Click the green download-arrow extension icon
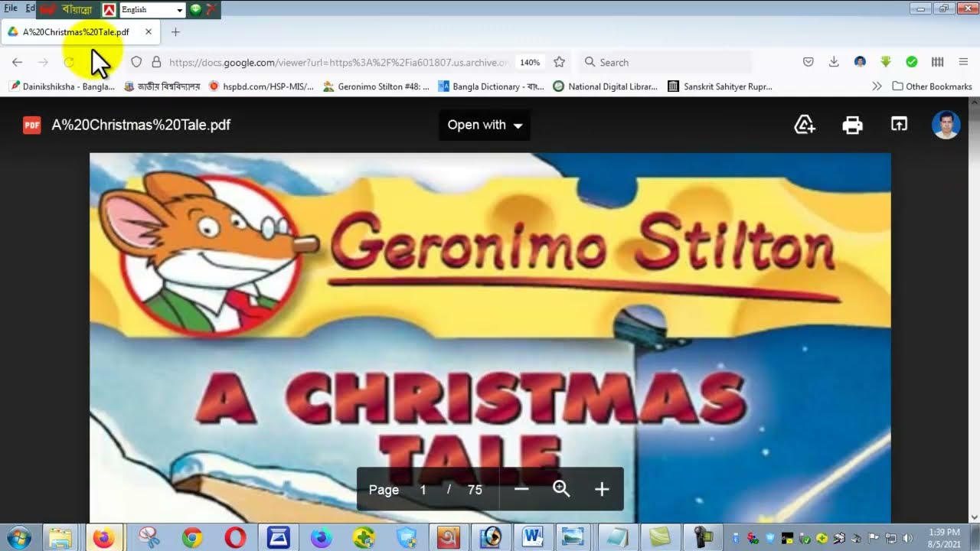 886,62
